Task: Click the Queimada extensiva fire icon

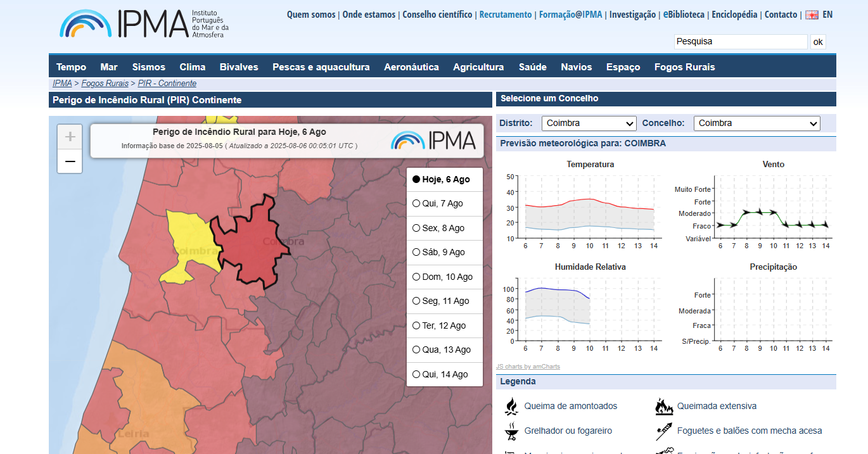Action: tap(663, 406)
